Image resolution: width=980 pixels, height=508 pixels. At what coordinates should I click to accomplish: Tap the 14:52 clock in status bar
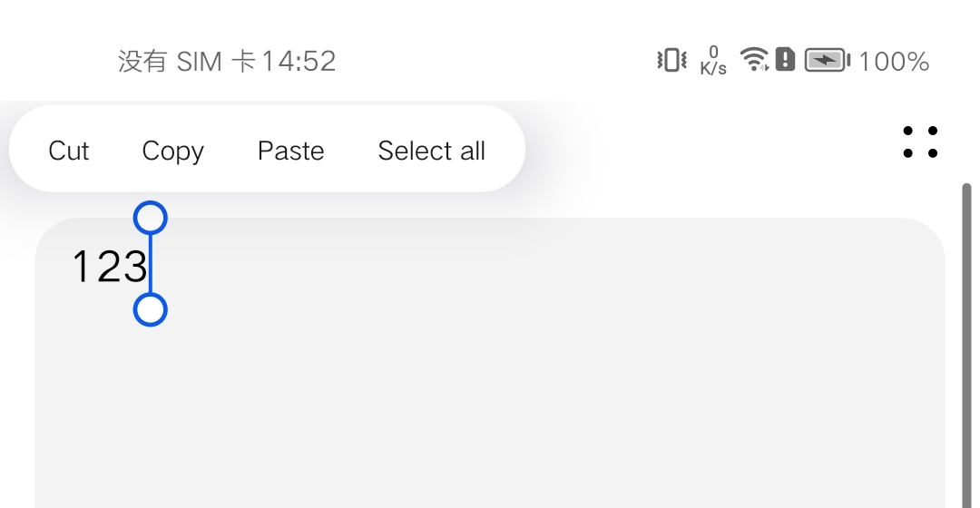tap(299, 62)
